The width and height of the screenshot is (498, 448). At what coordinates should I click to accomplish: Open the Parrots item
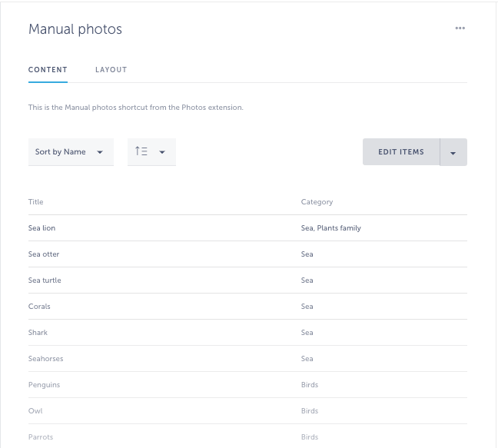coord(247,437)
